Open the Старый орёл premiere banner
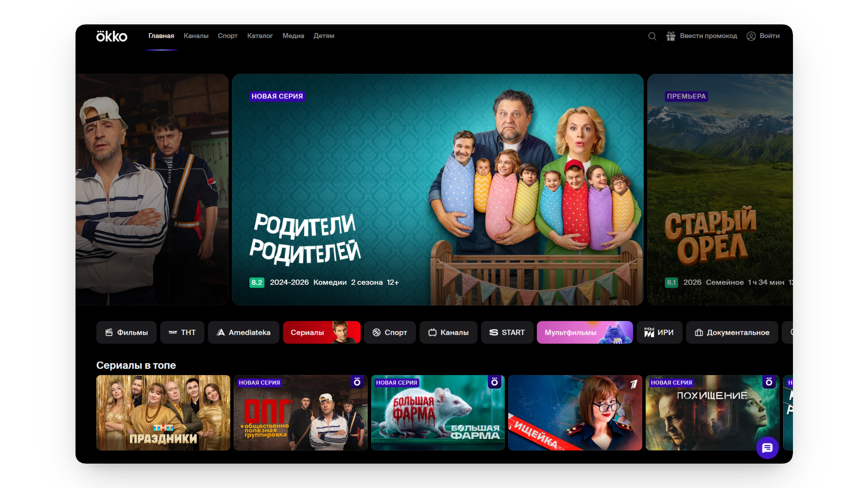The height and width of the screenshot is (488, 868). point(720,190)
